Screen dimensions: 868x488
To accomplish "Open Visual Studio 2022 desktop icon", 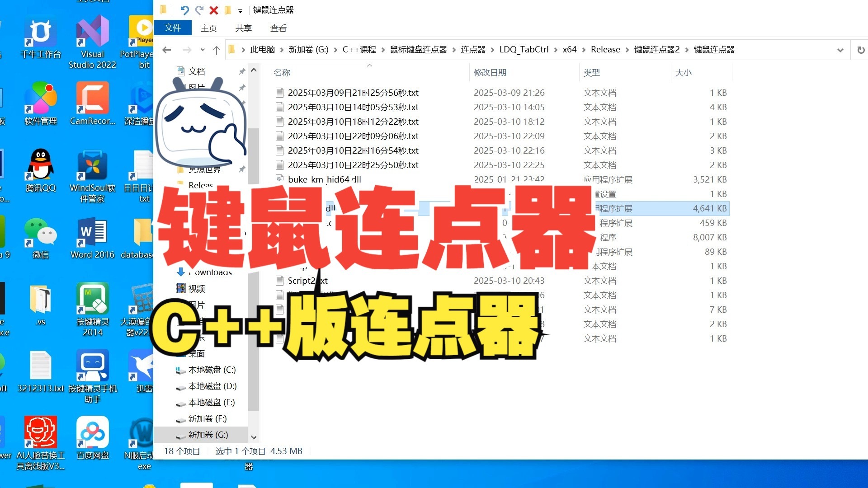I will coord(92,42).
